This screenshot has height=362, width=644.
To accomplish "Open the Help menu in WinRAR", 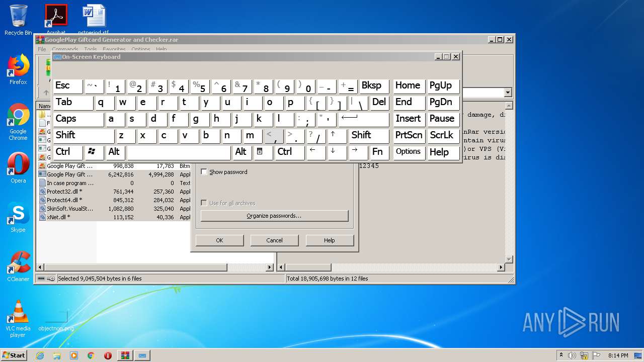I will pos(161,49).
